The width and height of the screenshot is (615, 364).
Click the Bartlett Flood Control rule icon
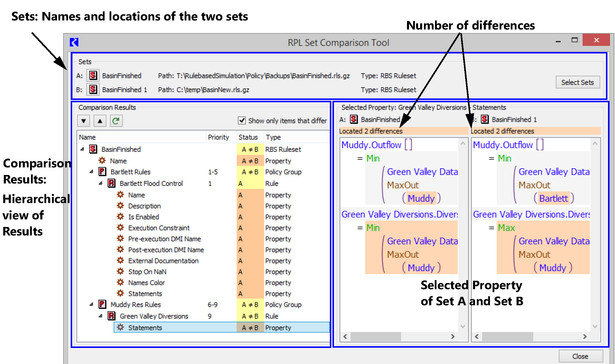111,183
